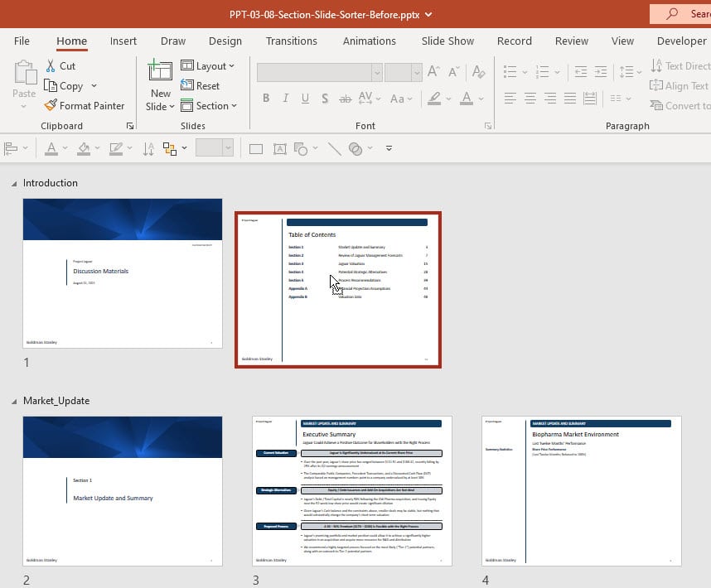Open the Layout dropdown
The height and width of the screenshot is (588, 711).
point(208,66)
